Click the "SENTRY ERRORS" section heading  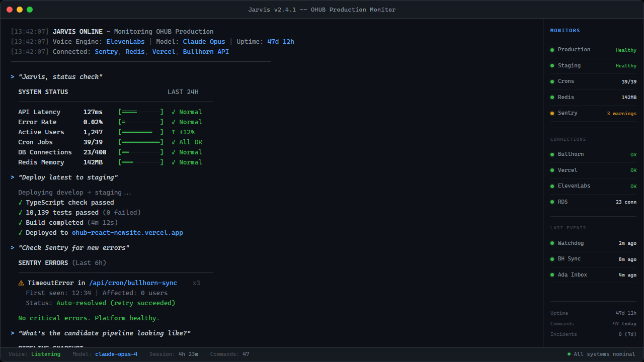coord(43,263)
